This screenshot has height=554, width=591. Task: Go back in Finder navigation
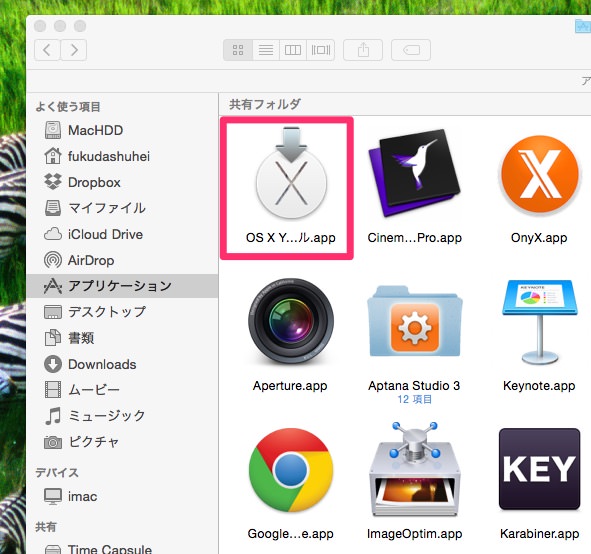tap(47, 50)
